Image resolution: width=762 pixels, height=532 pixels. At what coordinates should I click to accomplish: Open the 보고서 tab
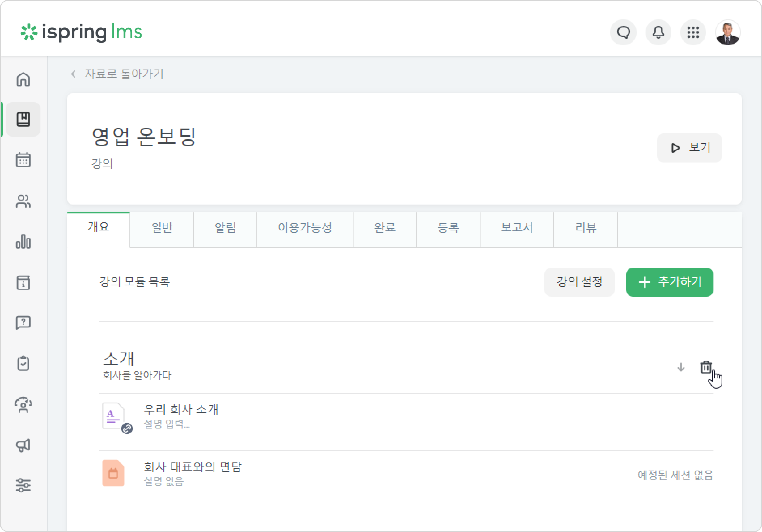(x=517, y=228)
